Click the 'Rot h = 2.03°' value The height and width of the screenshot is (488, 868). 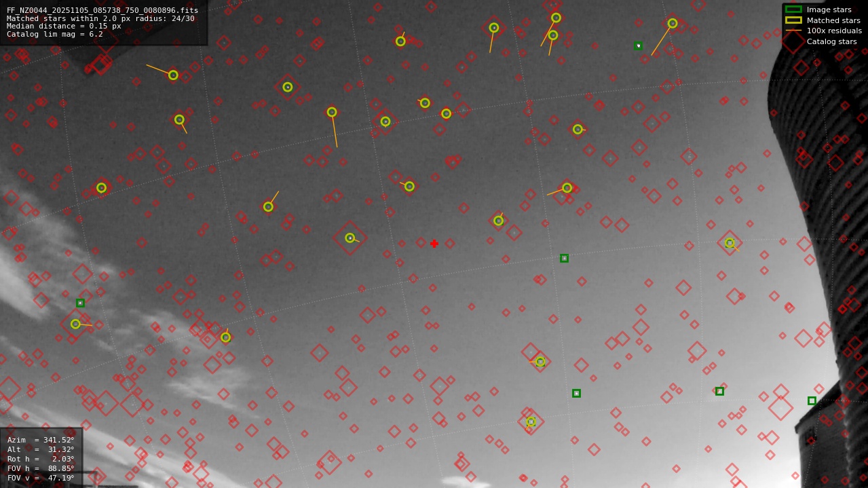(x=41, y=459)
